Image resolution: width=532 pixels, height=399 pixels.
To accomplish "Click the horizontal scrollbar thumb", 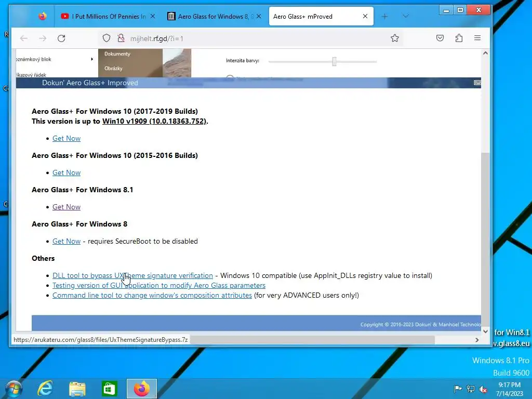I will click(x=312, y=340).
